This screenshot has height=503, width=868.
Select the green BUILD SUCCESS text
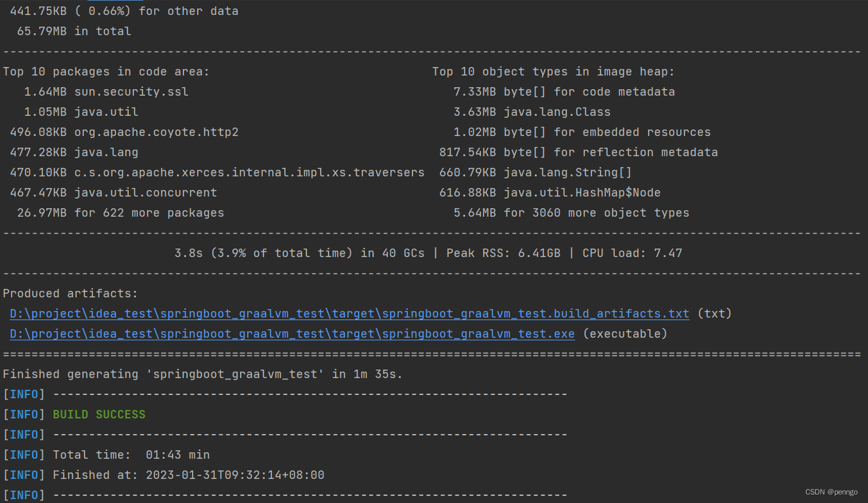click(x=99, y=415)
